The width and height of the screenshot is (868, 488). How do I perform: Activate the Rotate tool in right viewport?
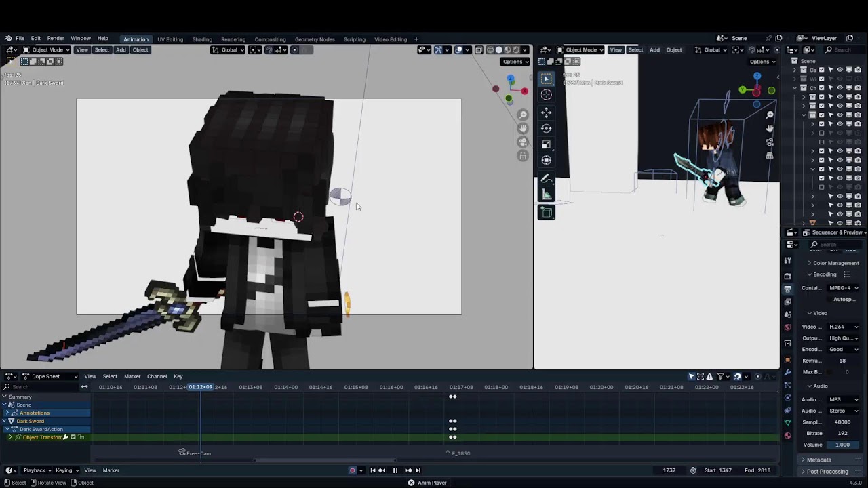click(x=547, y=128)
